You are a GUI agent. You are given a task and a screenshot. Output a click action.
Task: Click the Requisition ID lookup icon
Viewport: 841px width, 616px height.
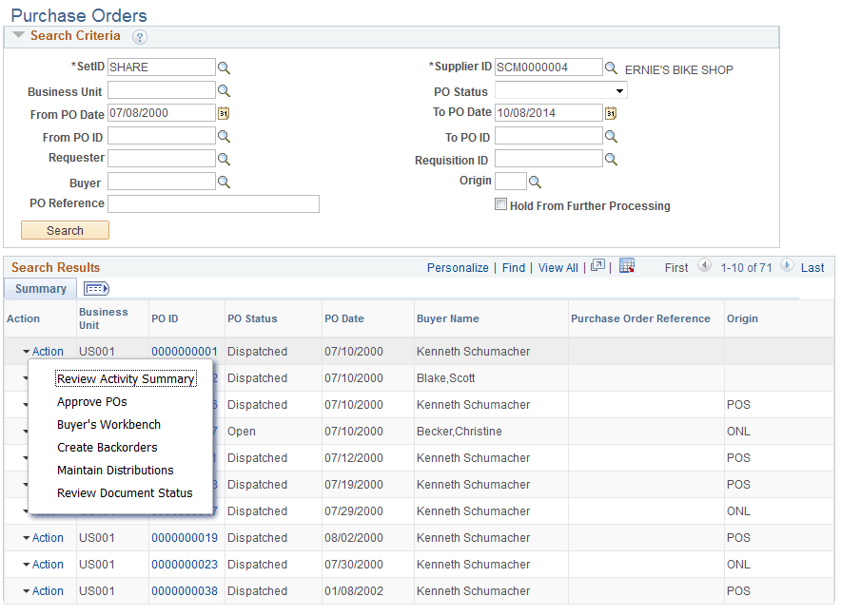coord(609,158)
